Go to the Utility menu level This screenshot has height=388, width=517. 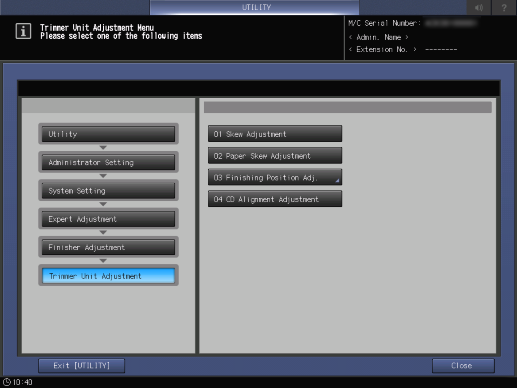pyautogui.click(x=108, y=134)
